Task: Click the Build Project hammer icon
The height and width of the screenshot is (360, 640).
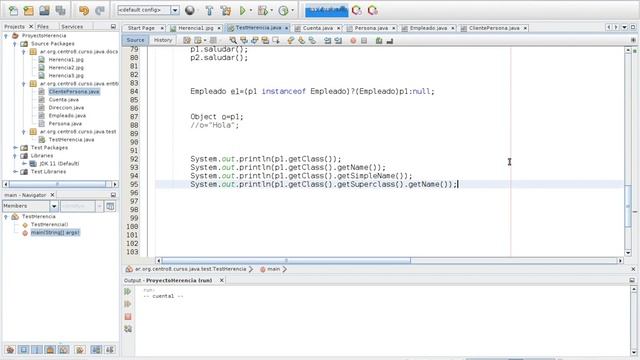Action: (x=209, y=11)
